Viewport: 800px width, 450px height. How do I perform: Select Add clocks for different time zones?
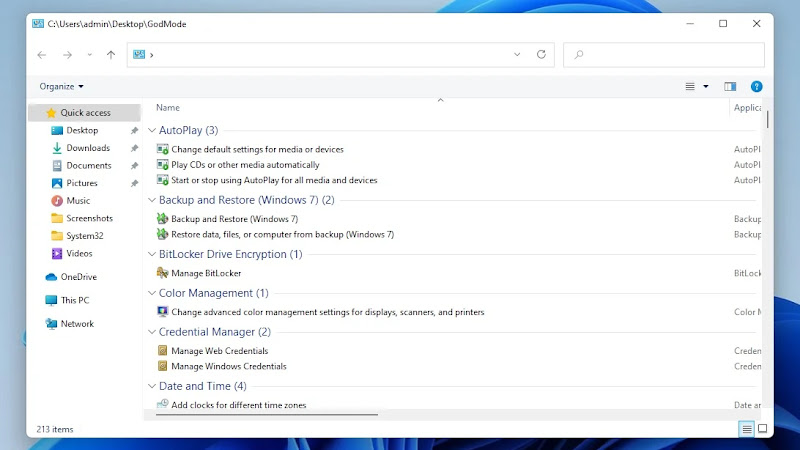point(238,405)
